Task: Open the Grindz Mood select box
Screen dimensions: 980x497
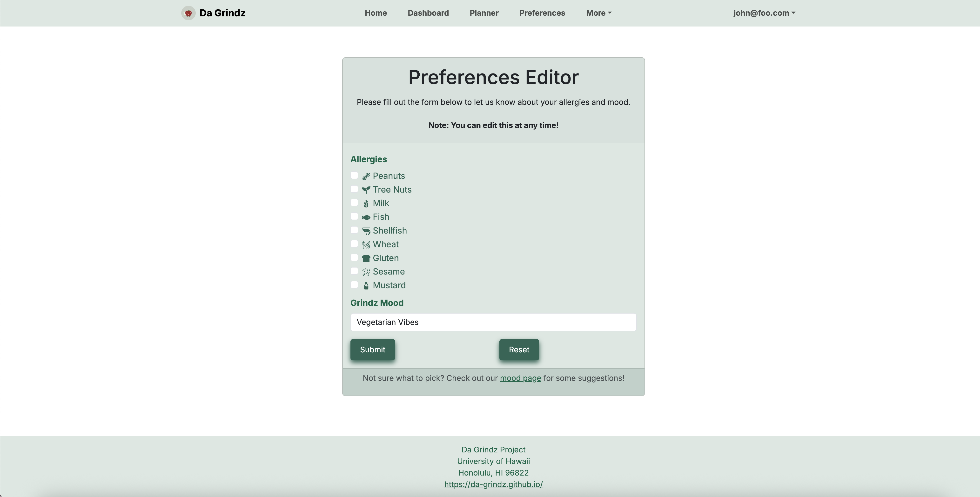Action: pos(493,322)
